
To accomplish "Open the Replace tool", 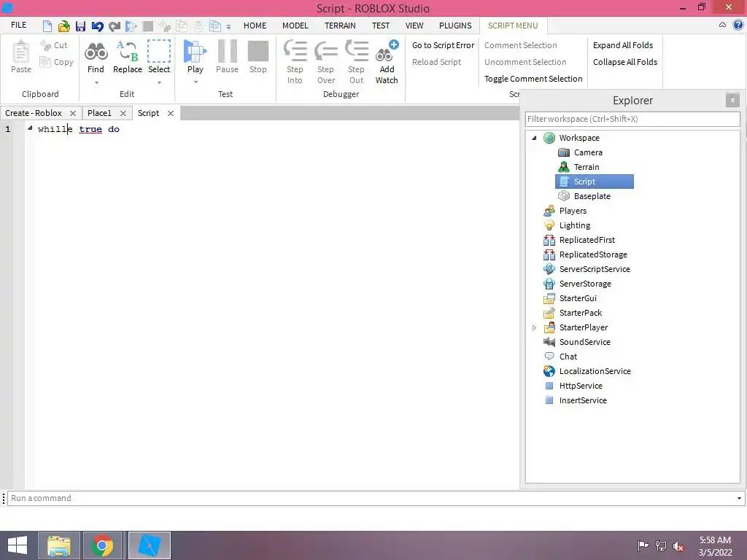I will [127, 57].
